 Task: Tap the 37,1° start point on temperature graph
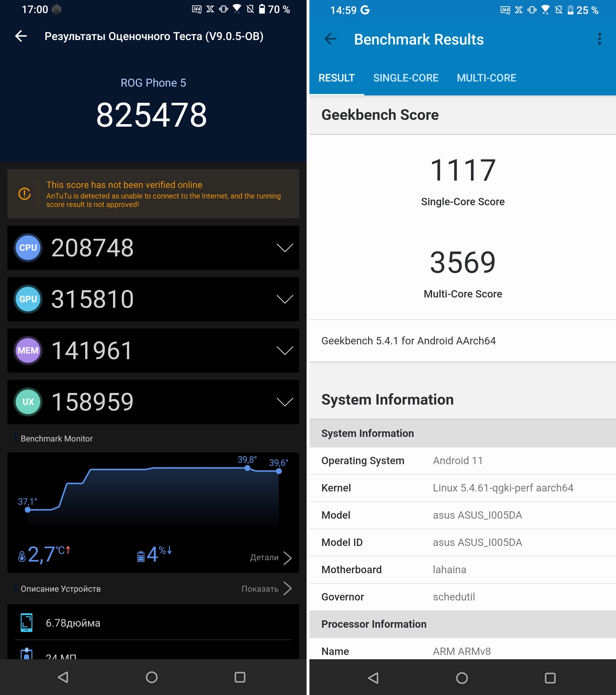tap(28, 510)
